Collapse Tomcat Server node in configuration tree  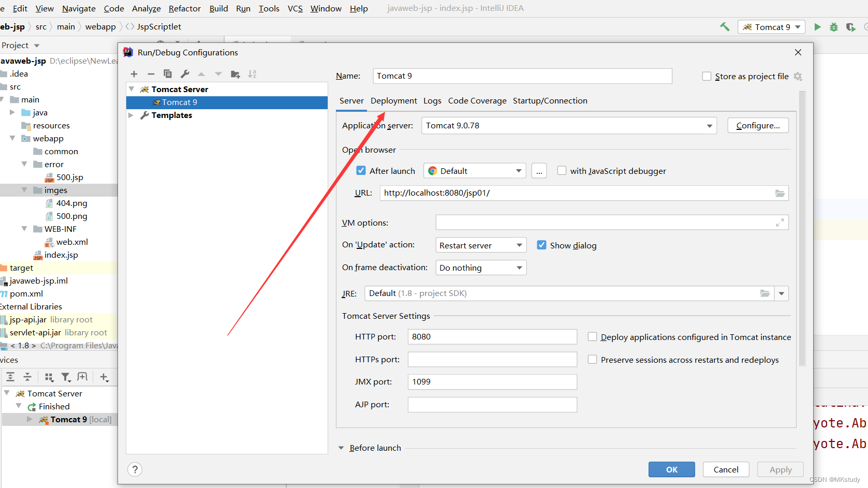tap(131, 89)
